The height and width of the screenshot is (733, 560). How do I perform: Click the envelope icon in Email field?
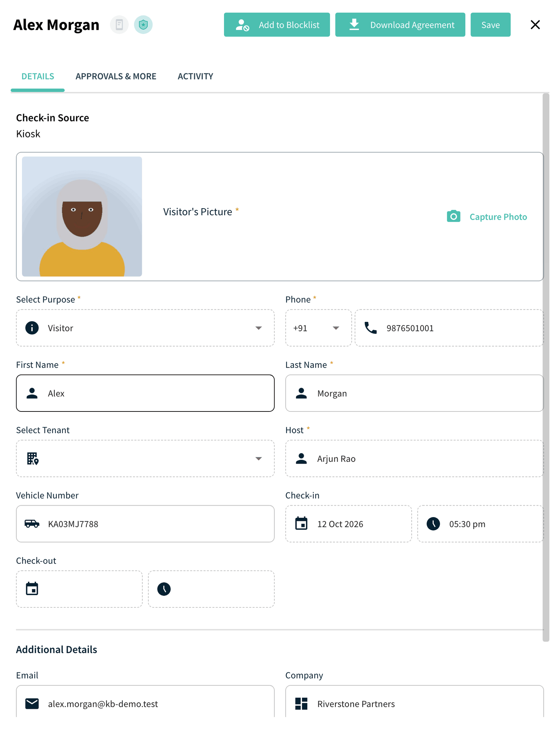(32, 703)
